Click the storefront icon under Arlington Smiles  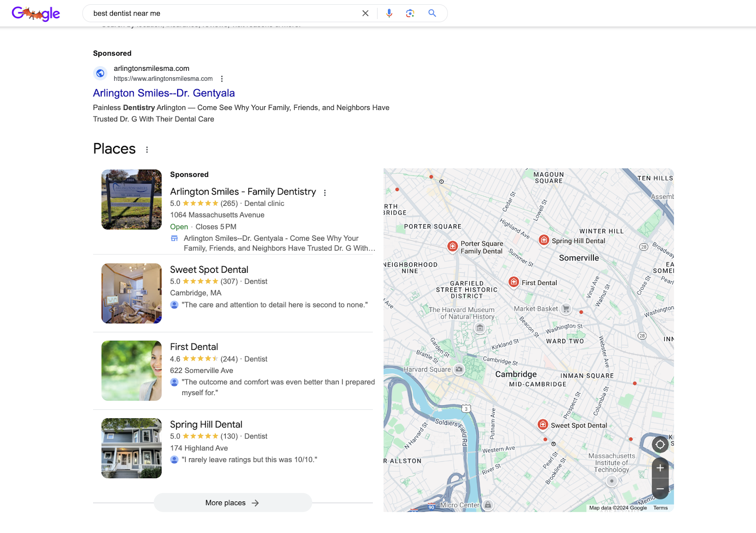point(174,238)
